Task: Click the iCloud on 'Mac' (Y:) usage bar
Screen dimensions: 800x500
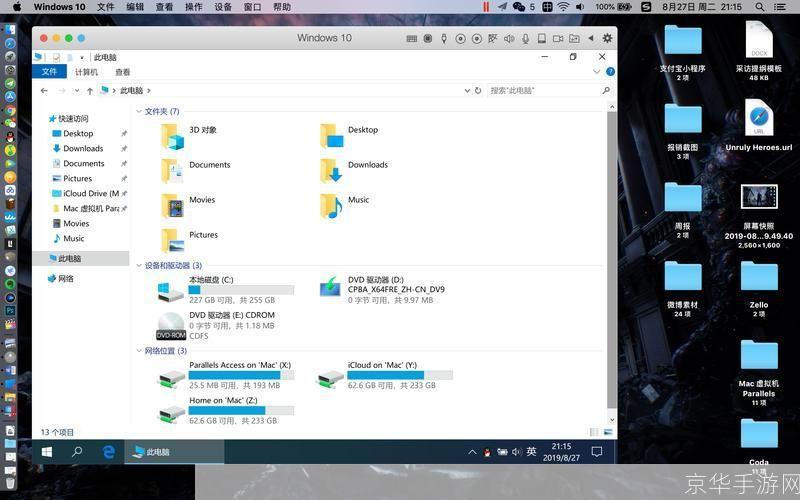Action: pyautogui.click(x=400, y=375)
